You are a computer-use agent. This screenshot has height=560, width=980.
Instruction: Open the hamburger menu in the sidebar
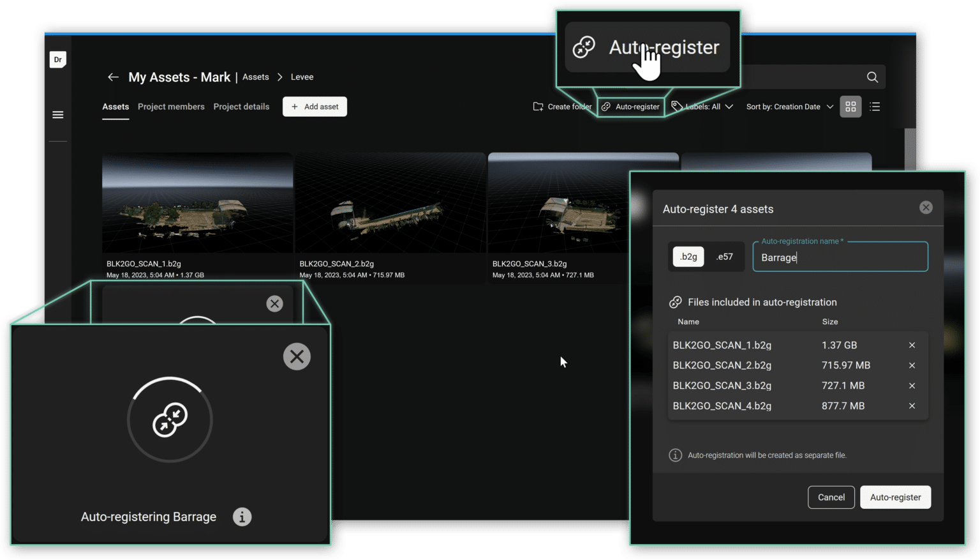point(57,114)
